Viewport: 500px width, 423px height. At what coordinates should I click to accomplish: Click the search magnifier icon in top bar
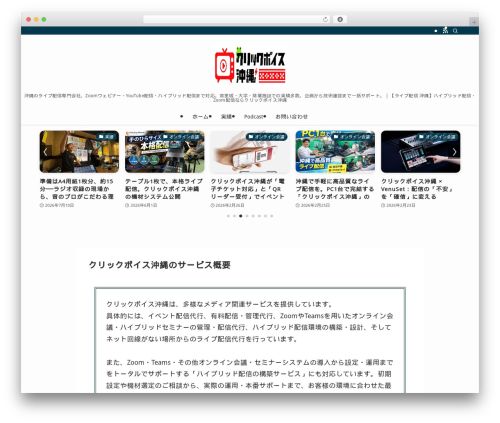coord(455,31)
